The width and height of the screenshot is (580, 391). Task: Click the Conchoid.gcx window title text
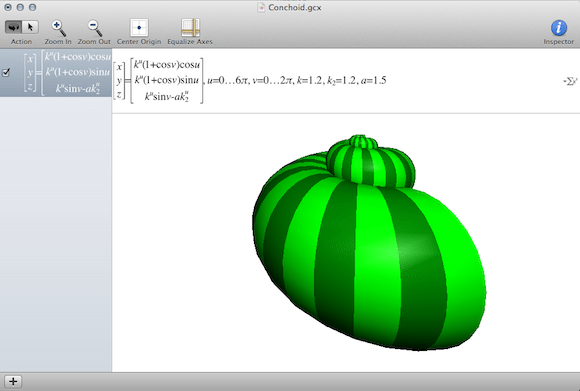[x=295, y=7]
